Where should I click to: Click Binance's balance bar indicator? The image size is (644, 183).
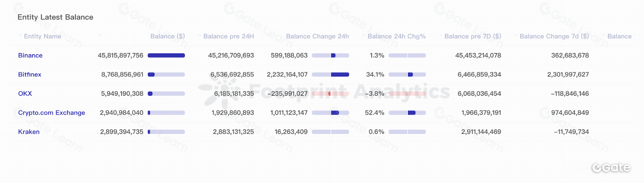point(166,56)
